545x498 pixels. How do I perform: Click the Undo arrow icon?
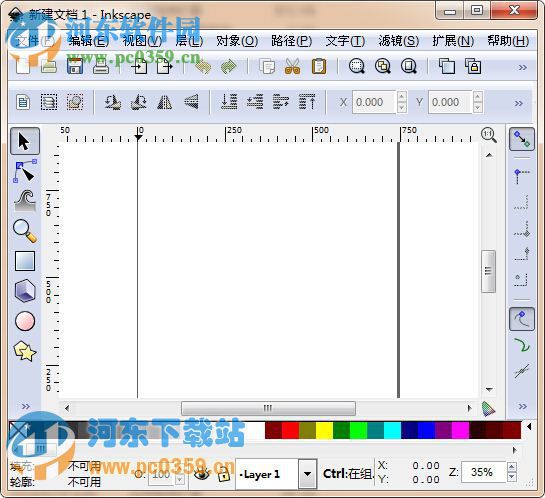point(203,66)
